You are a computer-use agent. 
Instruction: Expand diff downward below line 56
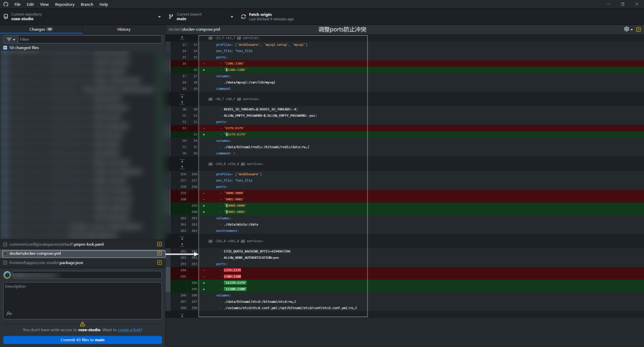click(182, 160)
